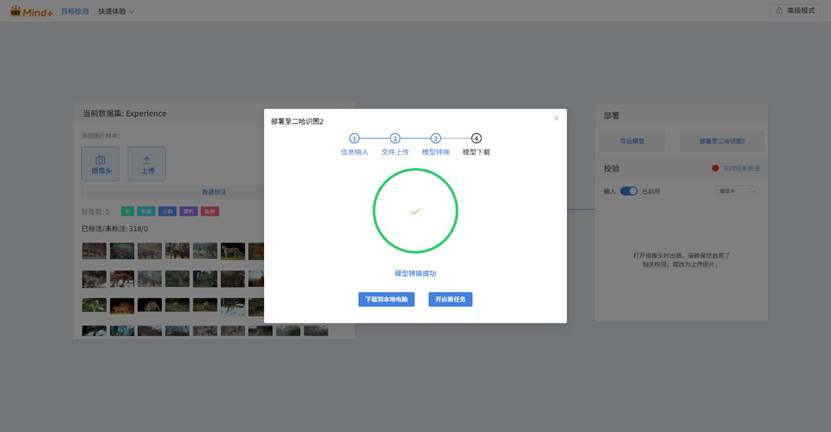Click the 开启新任务 button
This screenshot has height=432, width=831.
tap(450, 299)
